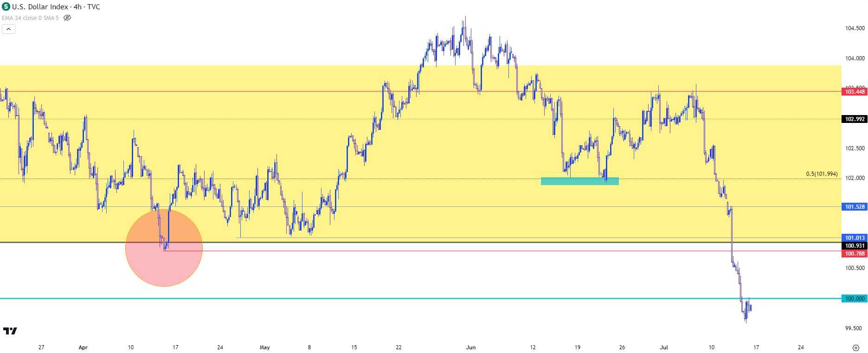This screenshot has height=353, width=868.
Task: Toggle the EMA indicator visibility eye icon
Action: (67, 18)
